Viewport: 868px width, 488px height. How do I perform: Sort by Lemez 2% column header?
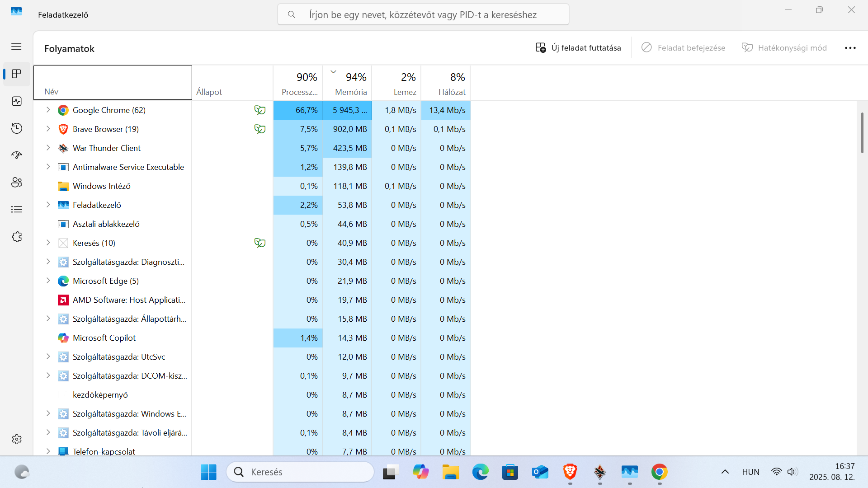pos(396,83)
